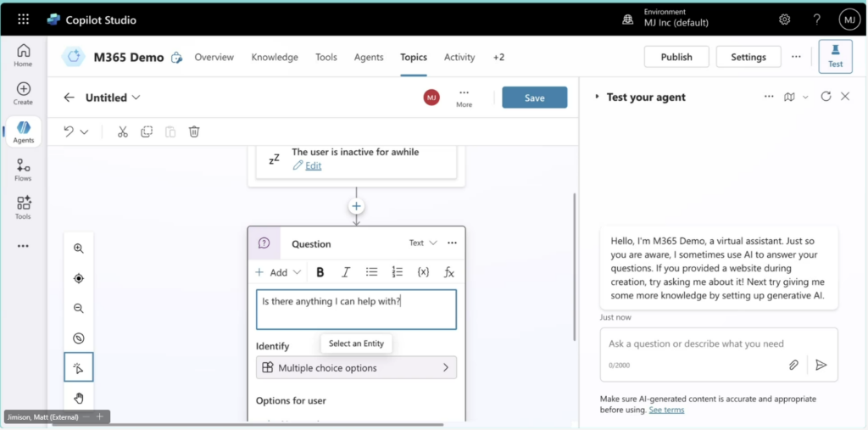Open Question node ellipsis menu
The height and width of the screenshot is (430, 868).
(453, 243)
